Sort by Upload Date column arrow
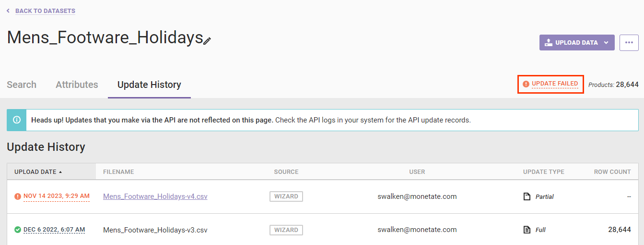The width and height of the screenshot is (644, 245). (60, 172)
